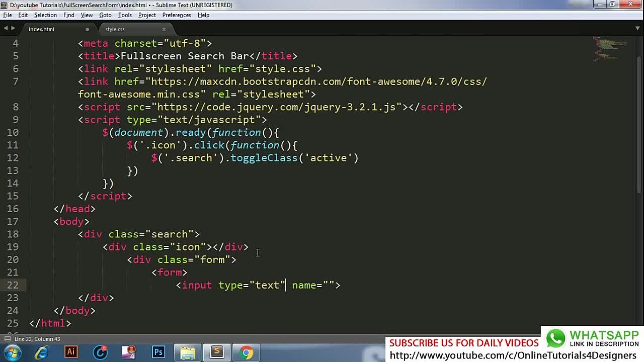Screen dimensions: 644x362
Task: Click the Adobe Illustrator taskbar icon
Action: (71, 352)
